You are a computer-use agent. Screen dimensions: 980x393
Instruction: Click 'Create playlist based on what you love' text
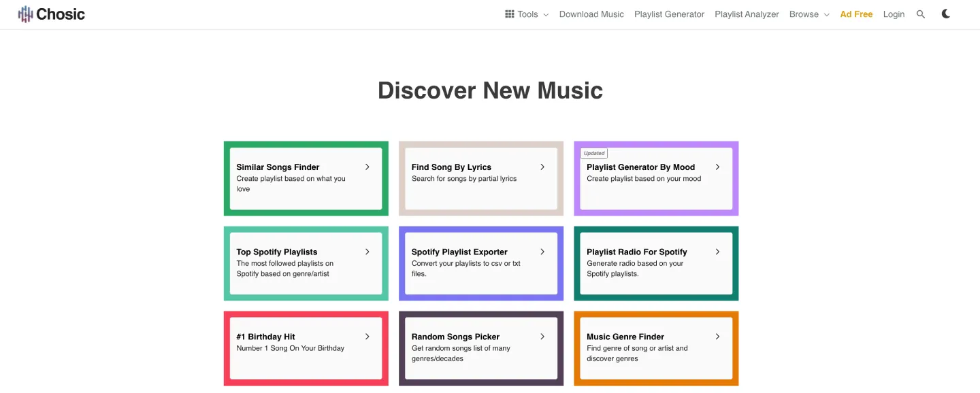coord(291,184)
